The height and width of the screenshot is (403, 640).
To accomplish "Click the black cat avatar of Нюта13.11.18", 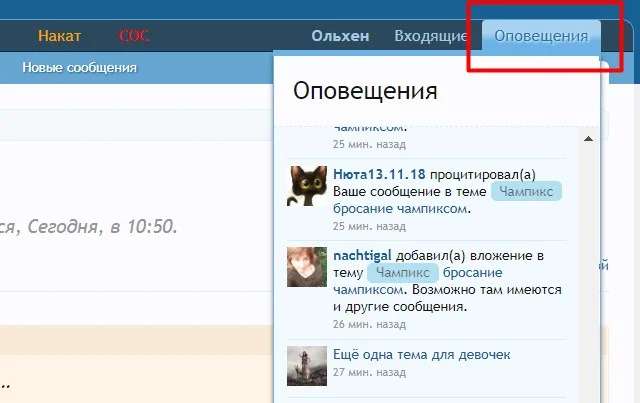I will click(x=307, y=186).
